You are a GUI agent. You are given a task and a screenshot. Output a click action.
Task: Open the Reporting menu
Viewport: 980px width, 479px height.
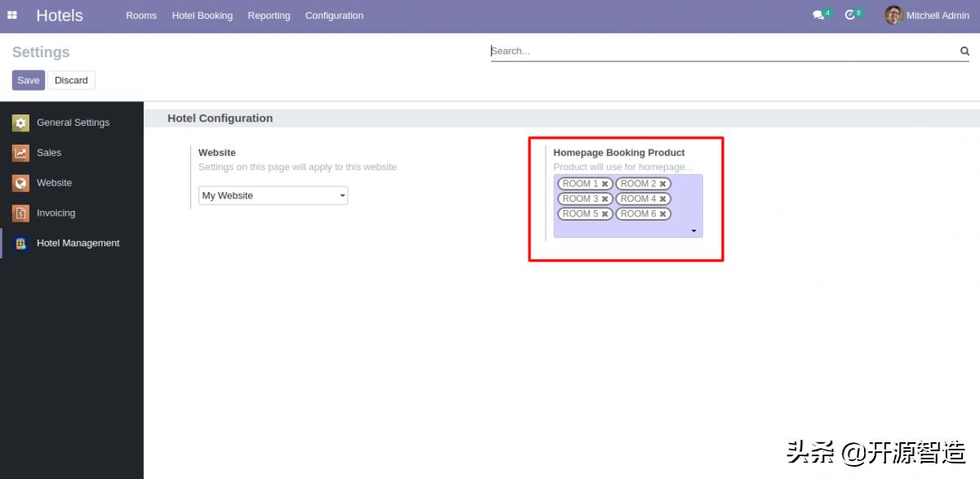click(x=269, y=16)
